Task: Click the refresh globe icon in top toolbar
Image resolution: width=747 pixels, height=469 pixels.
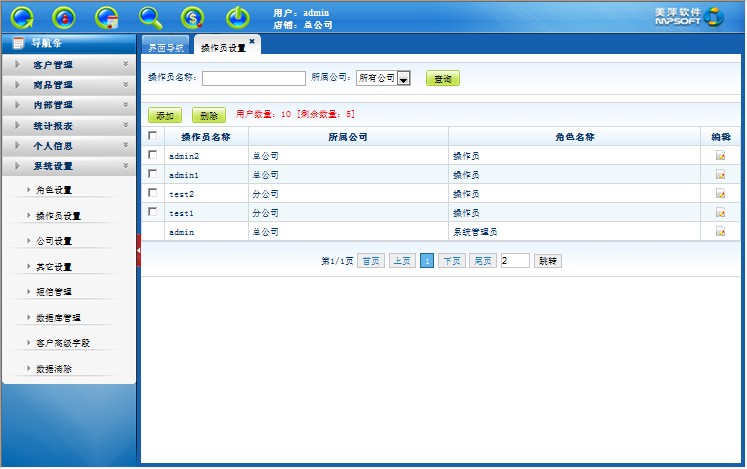Action: [21, 17]
